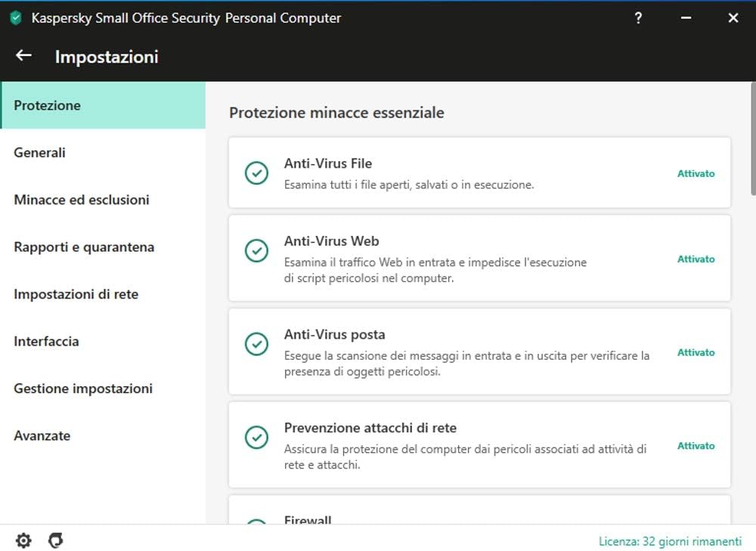756x551 pixels.
Task: Click the support agent icon in bottom bar
Action: tap(56, 540)
